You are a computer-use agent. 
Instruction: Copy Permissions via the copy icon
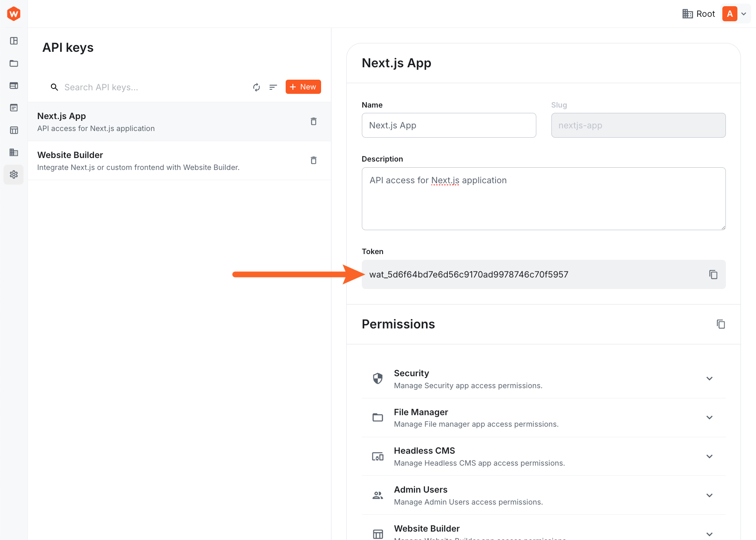[x=721, y=324]
